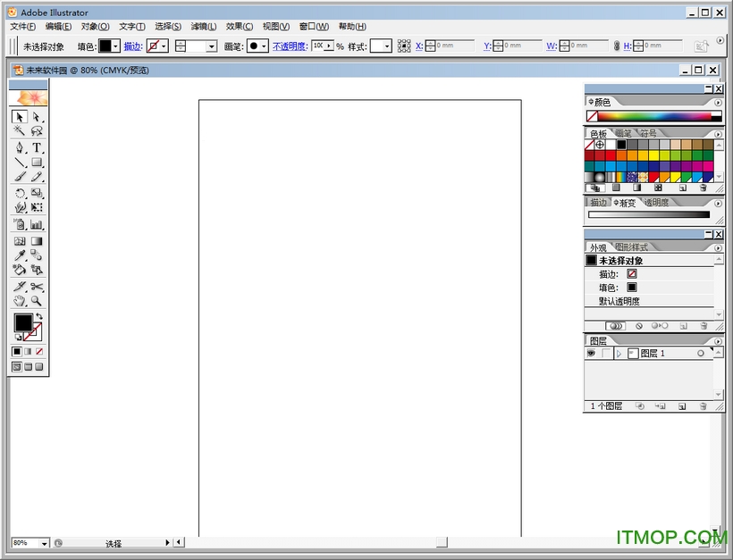The width and height of the screenshot is (733, 560).
Task: Switch to full screen mode with menu bar
Action: [28, 367]
